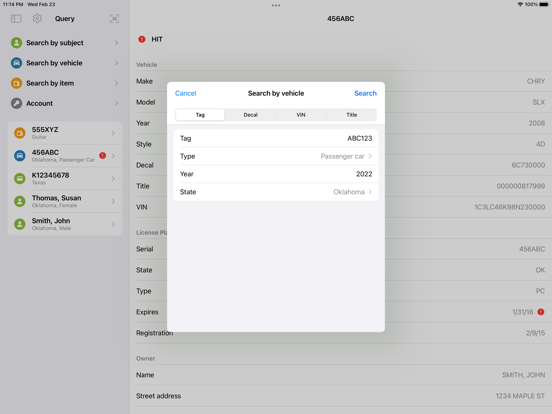The height and width of the screenshot is (414, 552).
Task: Click orange icon next to 555XYZ
Action: (20, 133)
